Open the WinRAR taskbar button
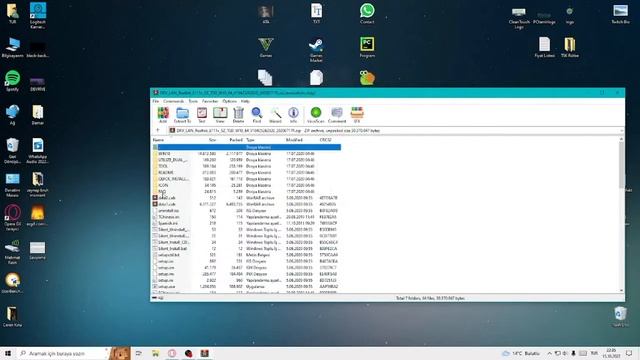Viewport: 640px width, 360px height. pos(204,353)
